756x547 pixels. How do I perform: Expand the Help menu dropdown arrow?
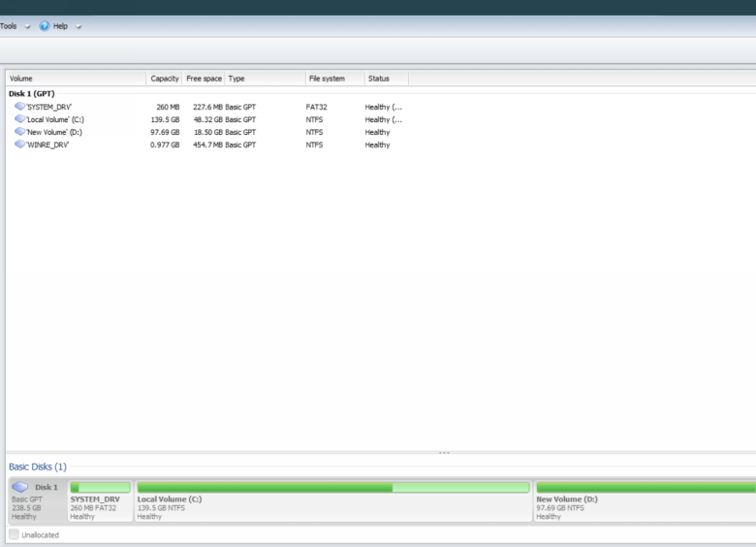[x=79, y=26]
